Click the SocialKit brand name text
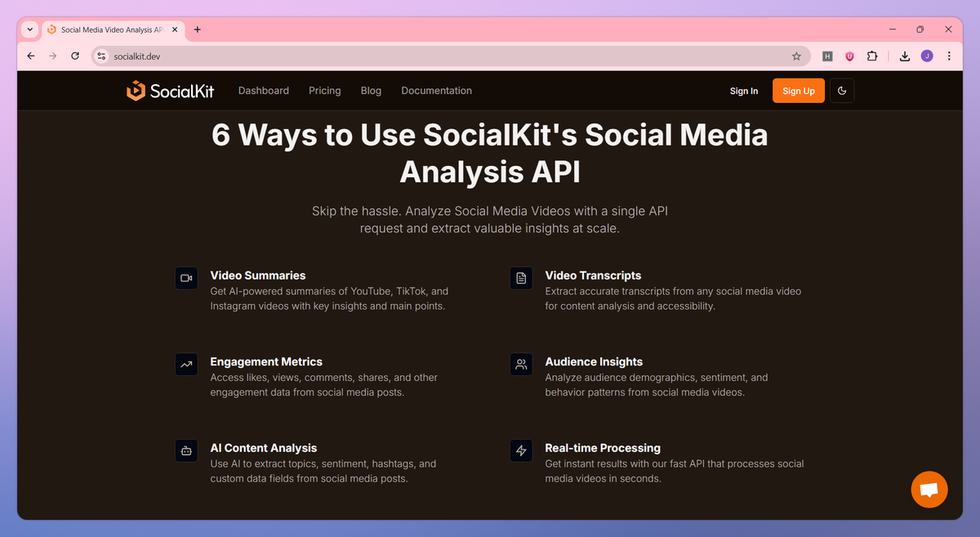 (x=182, y=91)
